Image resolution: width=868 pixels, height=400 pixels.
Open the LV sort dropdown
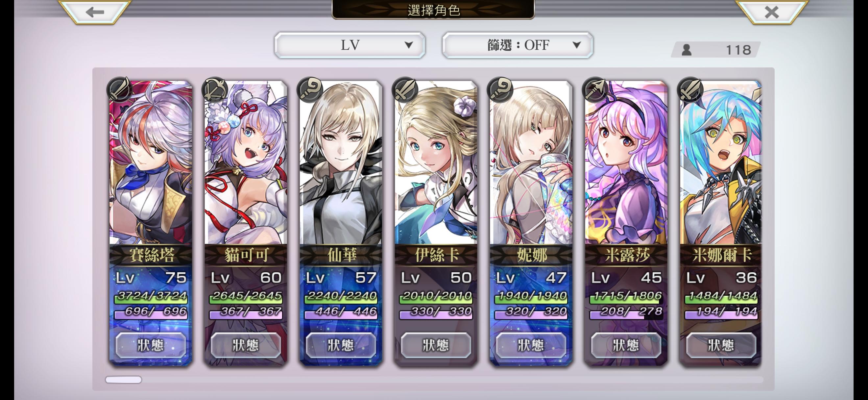coord(350,45)
